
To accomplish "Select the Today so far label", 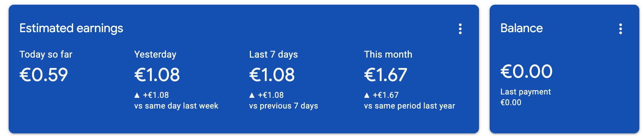I will 46,54.
